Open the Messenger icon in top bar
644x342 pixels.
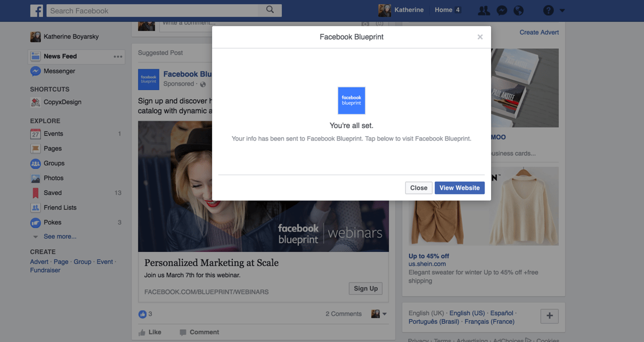[x=501, y=10]
